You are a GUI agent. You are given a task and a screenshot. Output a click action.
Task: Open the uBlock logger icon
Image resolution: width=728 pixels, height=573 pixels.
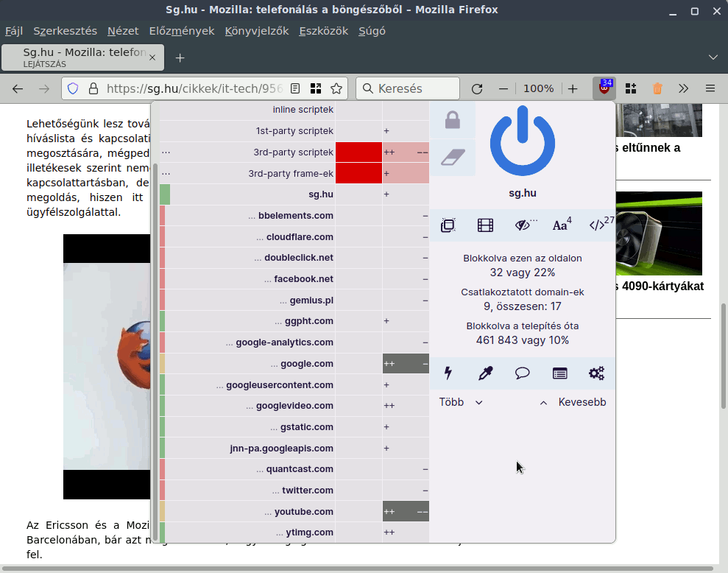[560, 373]
